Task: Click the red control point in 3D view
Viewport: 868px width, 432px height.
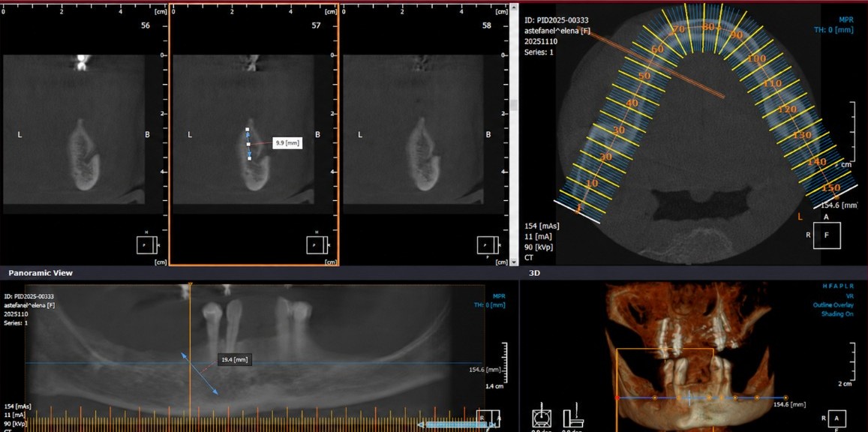Action: pyautogui.click(x=617, y=397)
